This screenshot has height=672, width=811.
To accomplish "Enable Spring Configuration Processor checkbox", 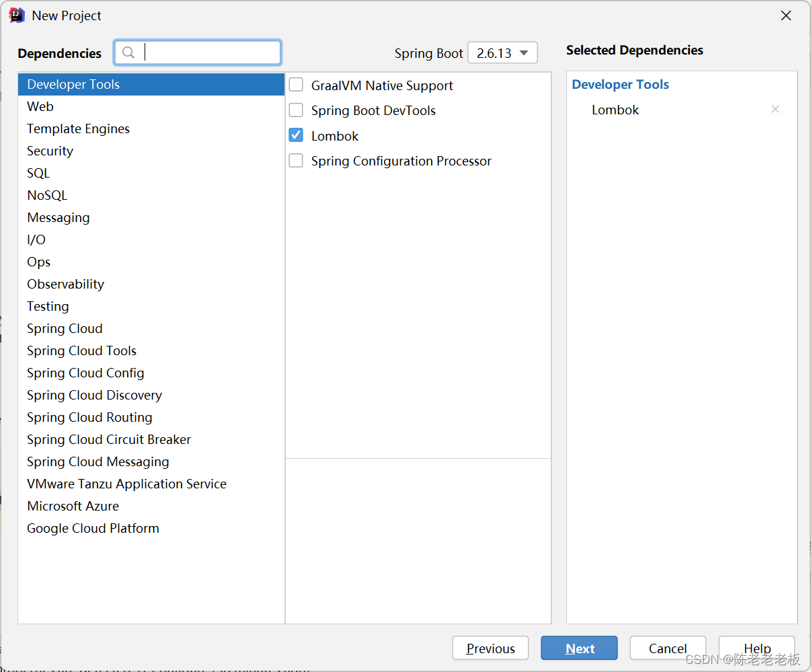I will point(296,160).
